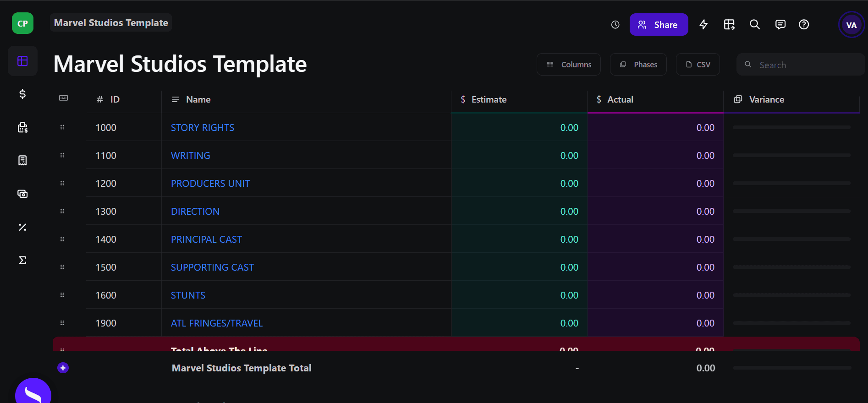Open the VA user avatar menu

click(851, 25)
